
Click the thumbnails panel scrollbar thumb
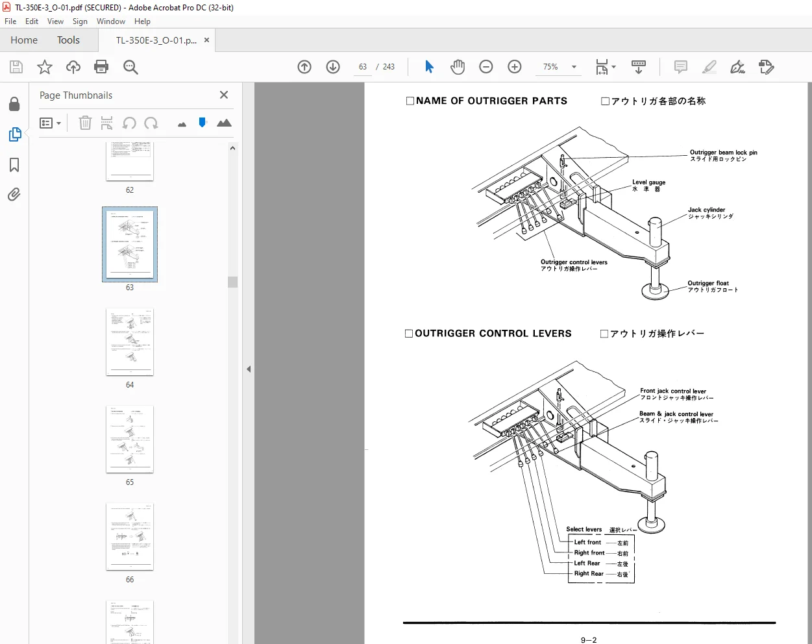[x=232, y=282]
